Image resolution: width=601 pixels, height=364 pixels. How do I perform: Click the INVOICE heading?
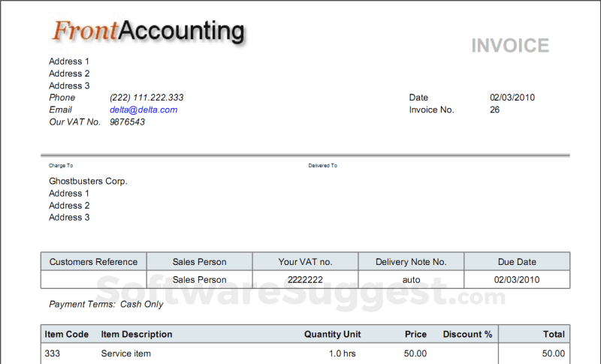coord(510,46)
